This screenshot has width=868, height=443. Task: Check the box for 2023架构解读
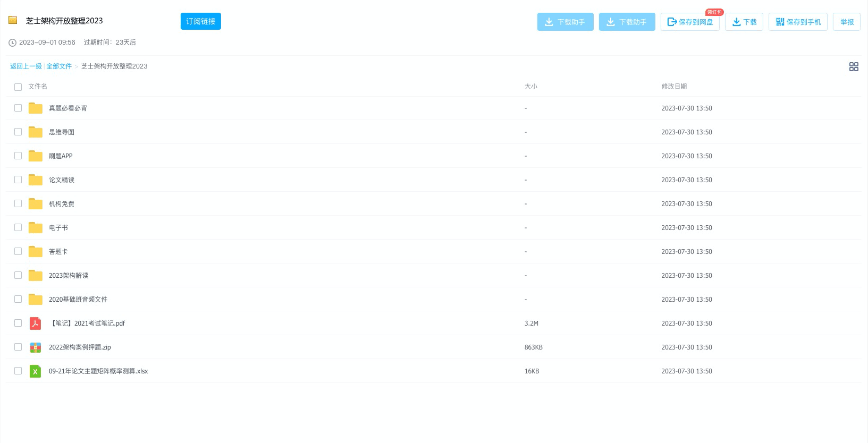coord(18,275)
